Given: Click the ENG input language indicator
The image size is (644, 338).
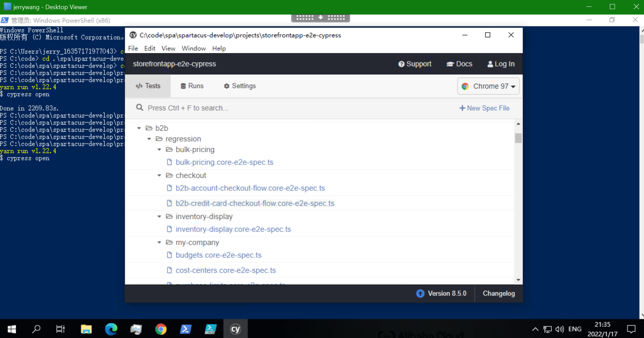Looking at the screenshot, I should point(575,329).
